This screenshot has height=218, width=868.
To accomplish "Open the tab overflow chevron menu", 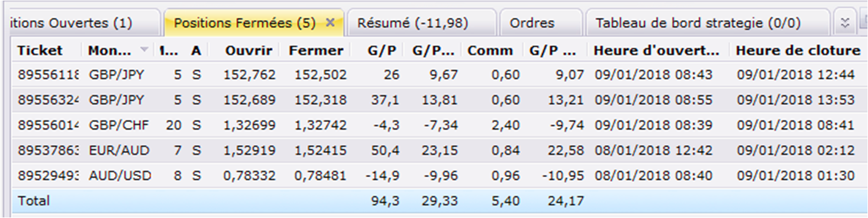I will click(846, 23).
